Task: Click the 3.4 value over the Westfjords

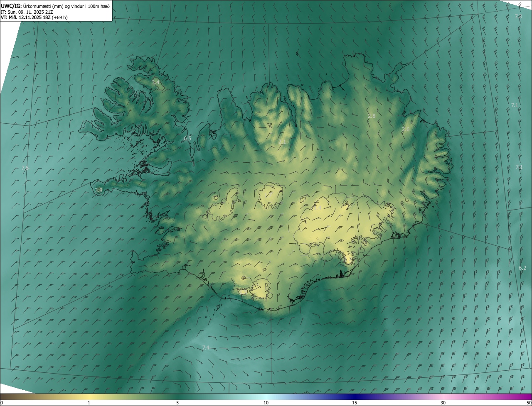Action: (155, 83)
